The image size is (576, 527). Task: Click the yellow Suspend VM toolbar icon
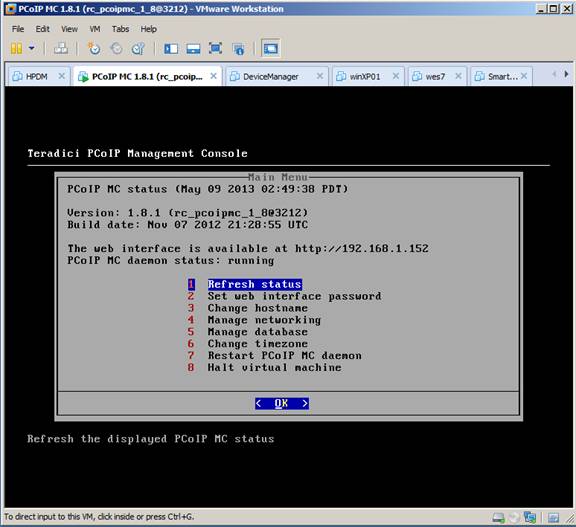click(16, 48)
